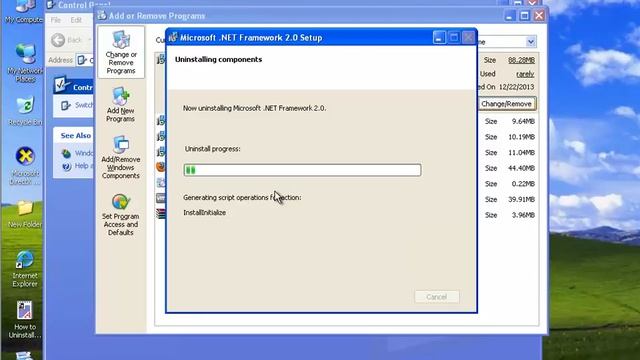Viewport: 640px width, 360px height.
Task: Minimize the .NET Framework 2.0 Setup window
Action: tap(439, 38)
